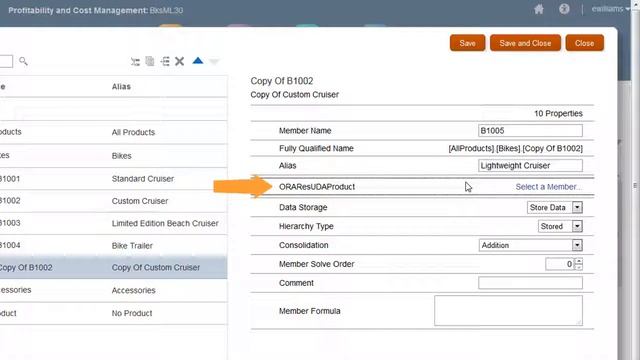Viewport: 640px width, 360px height.
Task: Click the Alias input field
Action: point(530,165)
